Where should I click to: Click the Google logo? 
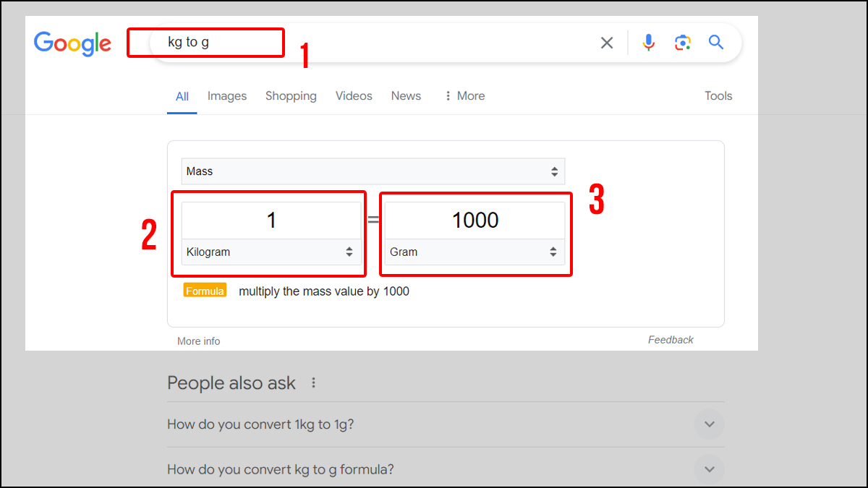(72, 43)
